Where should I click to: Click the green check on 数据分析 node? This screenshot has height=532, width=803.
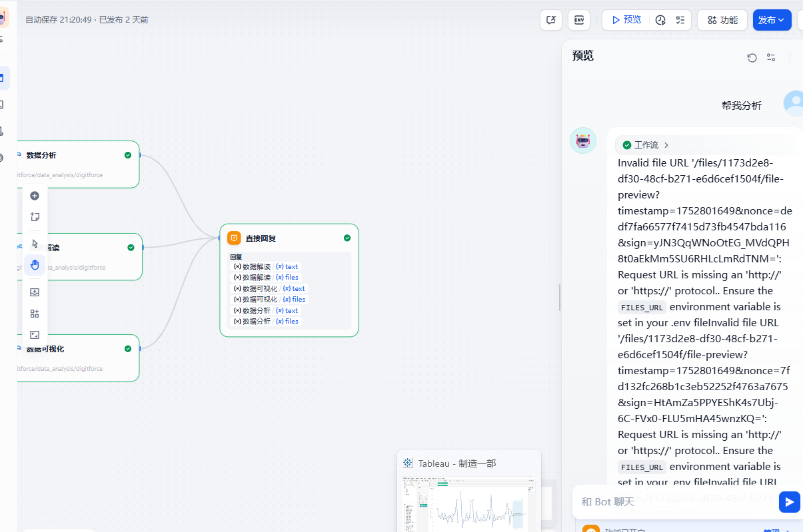coord(128,155)
